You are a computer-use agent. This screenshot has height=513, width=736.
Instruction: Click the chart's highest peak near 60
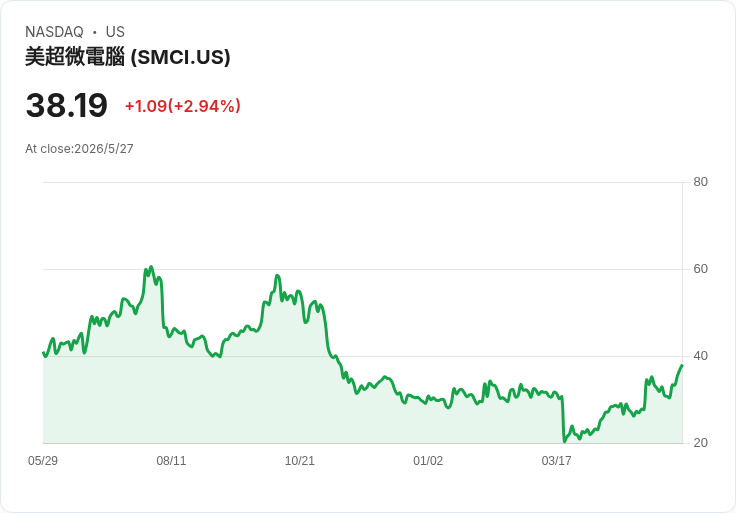click(151, 267)
